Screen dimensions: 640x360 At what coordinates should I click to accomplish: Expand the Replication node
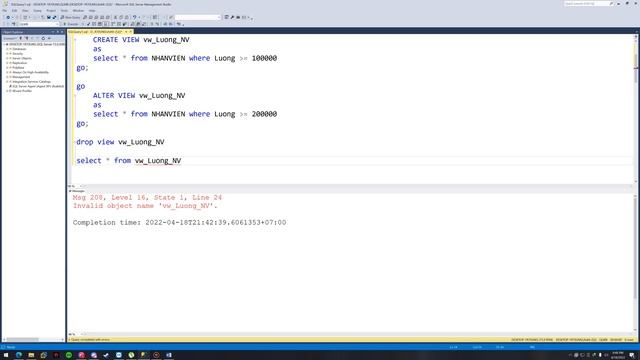click(x=7, y=63)
